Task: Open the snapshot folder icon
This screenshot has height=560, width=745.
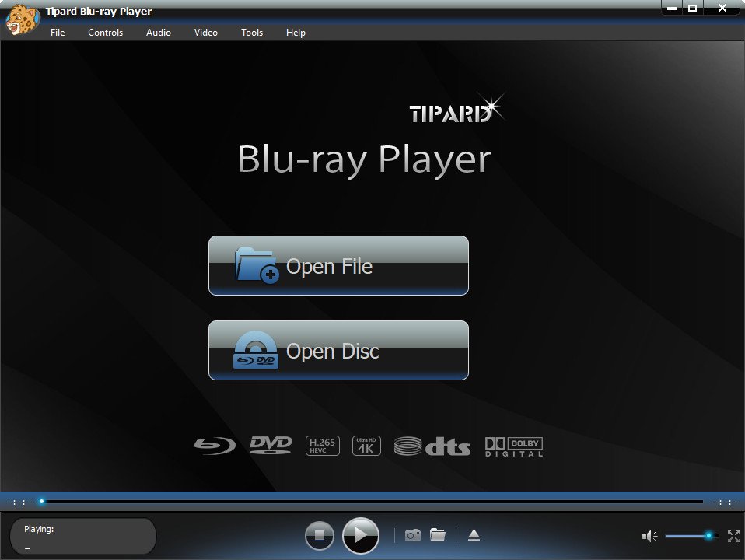Action: point(438,535)
